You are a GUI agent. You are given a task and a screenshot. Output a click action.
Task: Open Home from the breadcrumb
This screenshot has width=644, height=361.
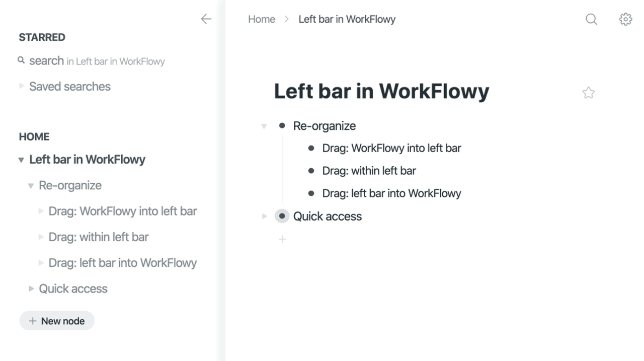(x=261, y=19)
